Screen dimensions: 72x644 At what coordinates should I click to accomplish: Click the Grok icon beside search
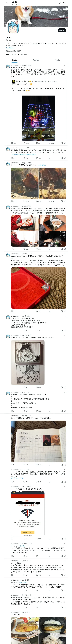60,3
